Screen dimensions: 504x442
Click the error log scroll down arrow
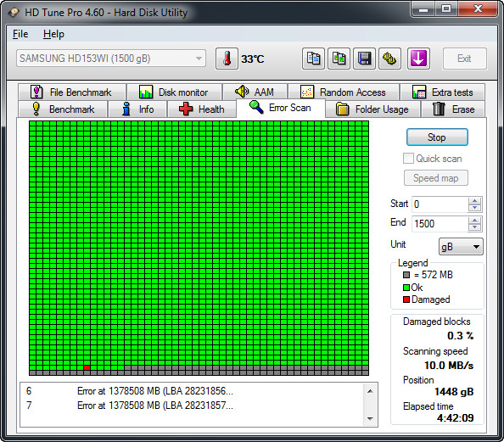tap(370, 418)
